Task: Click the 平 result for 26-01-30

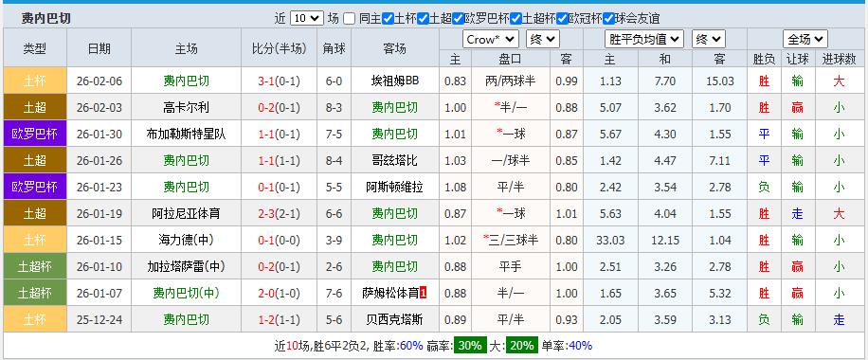Action: [x=764, y=134]
